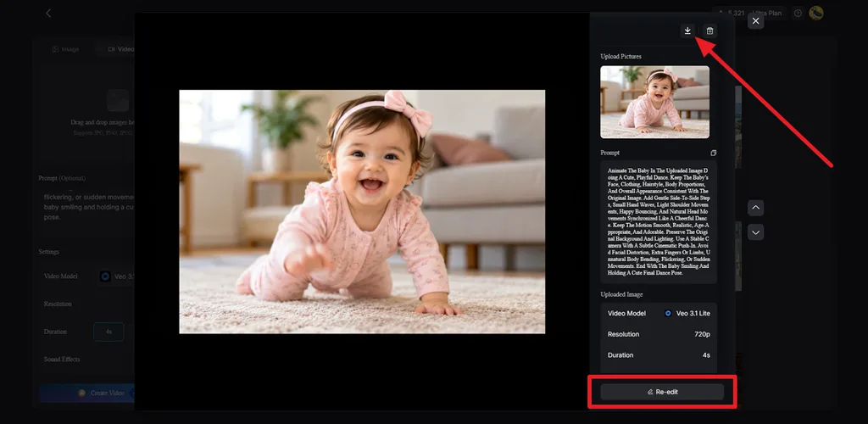Select the 4s duration option

coord(108,332)
